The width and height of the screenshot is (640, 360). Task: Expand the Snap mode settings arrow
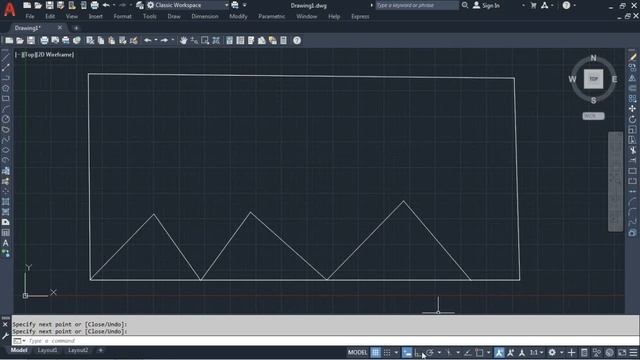click(x=396, y=353)
